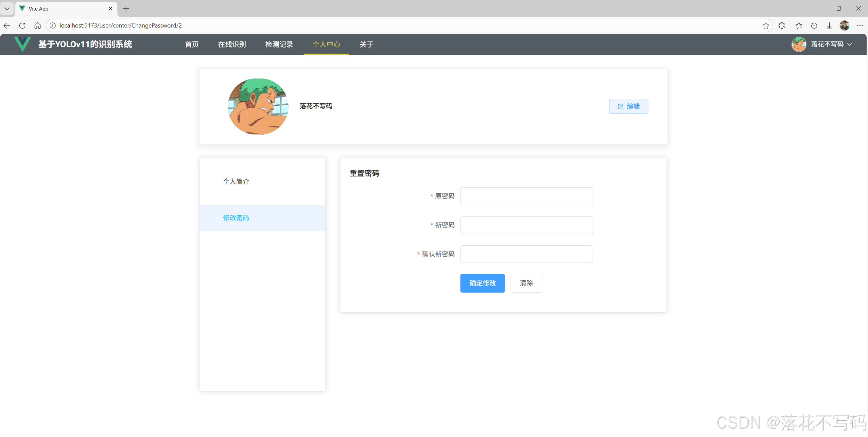Click the refresh icon to reload the page

[x=22, y=25]
